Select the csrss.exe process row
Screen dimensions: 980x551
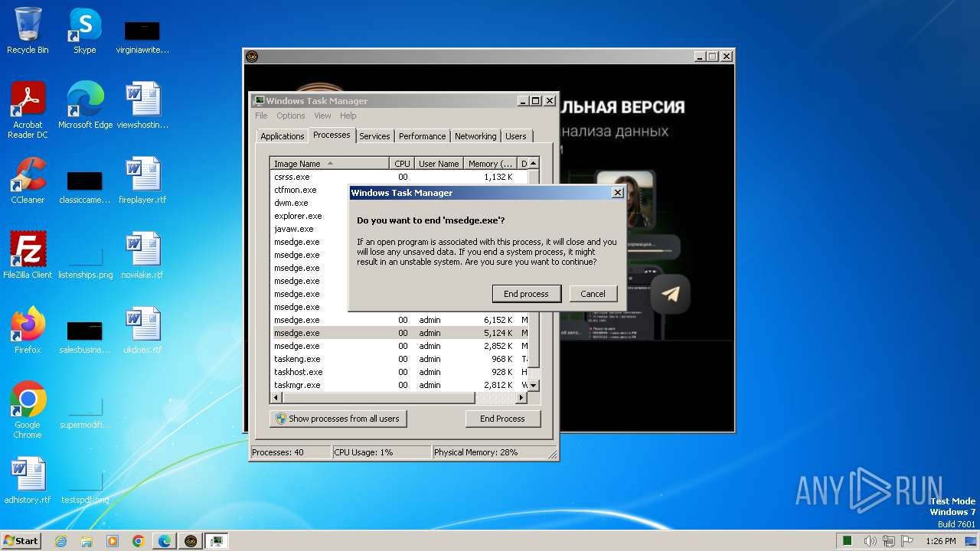point(399,177)
